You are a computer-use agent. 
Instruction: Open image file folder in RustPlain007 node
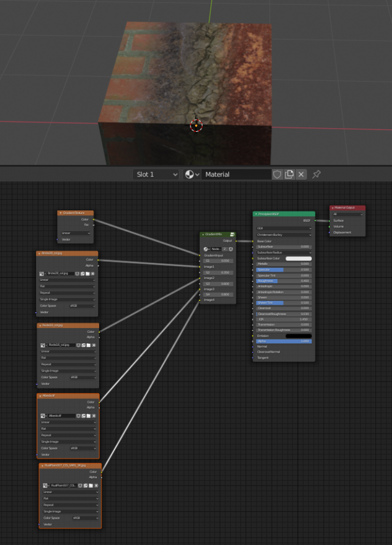click(x=91, y=486)
